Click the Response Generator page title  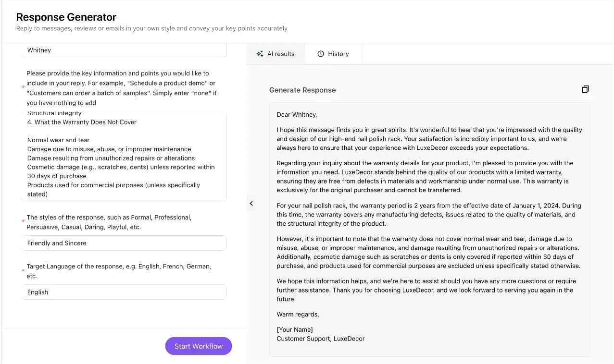click(x=66, y=17)
